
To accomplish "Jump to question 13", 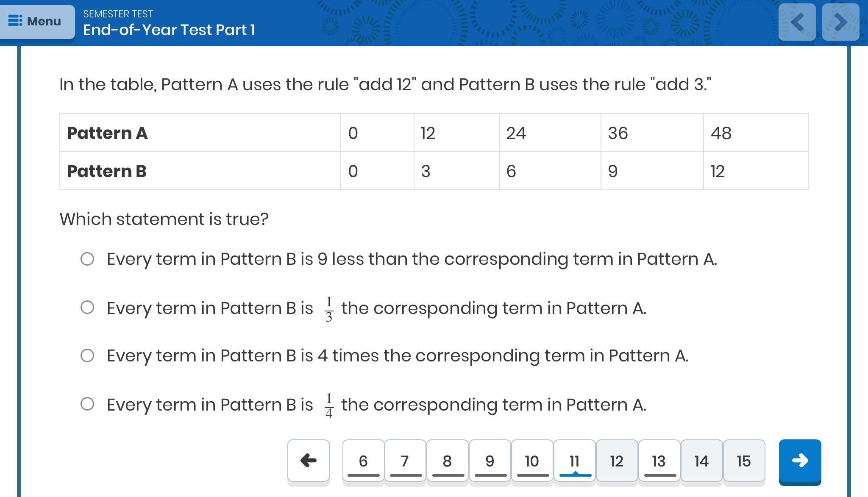I will click(x=659, y=461).
